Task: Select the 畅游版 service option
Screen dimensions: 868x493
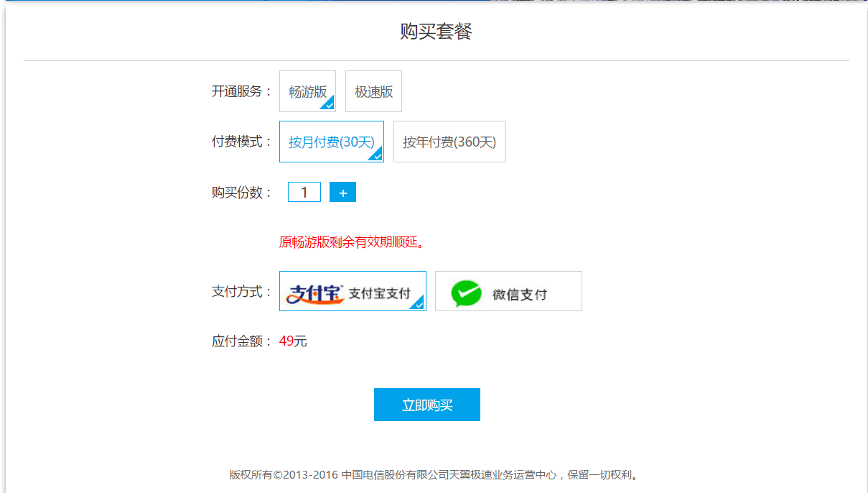Action: pos(307,91)
